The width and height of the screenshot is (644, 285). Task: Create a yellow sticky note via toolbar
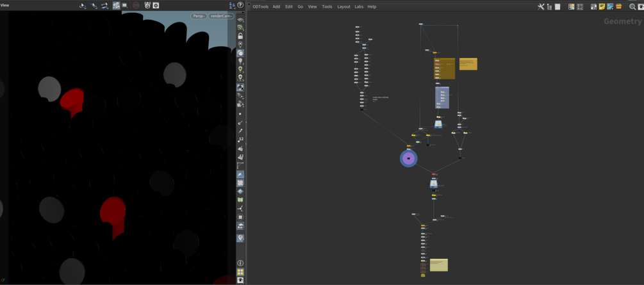pyautogui.click(x=602, y=6)
